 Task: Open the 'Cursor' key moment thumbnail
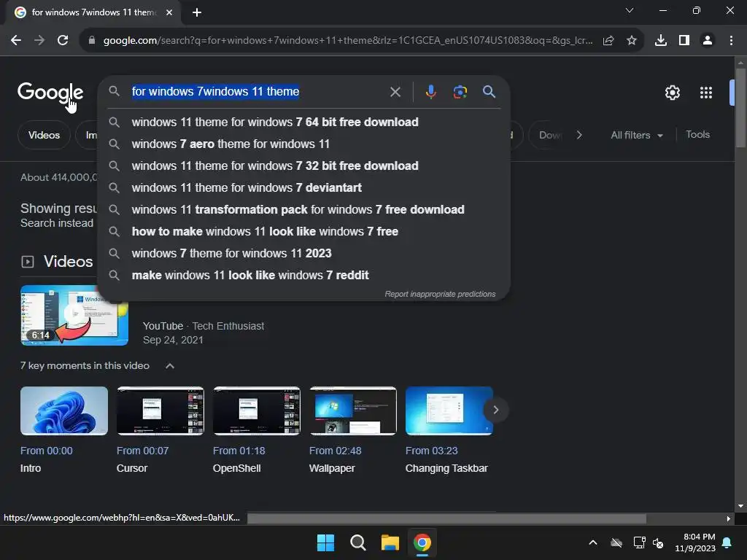click(160, 411)
